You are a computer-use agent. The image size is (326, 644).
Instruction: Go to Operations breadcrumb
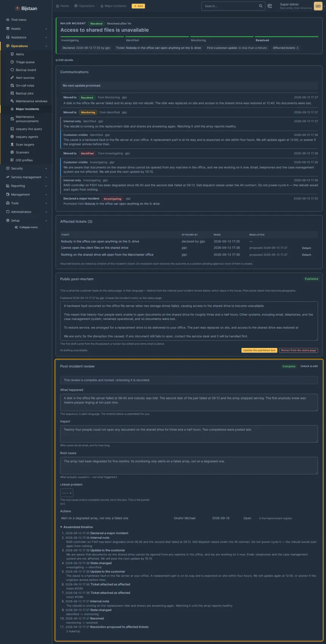click(x=84, y=6)
